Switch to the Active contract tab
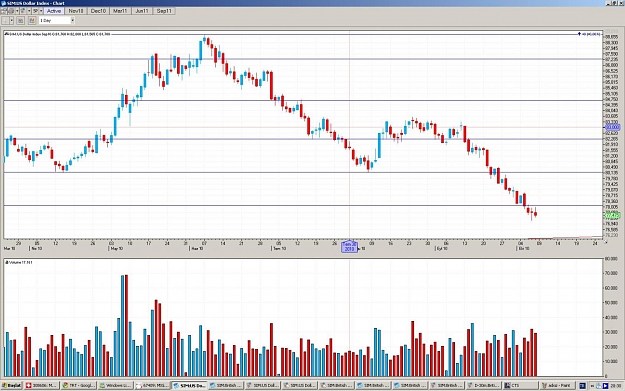The image size is (625, 391). 54,11
